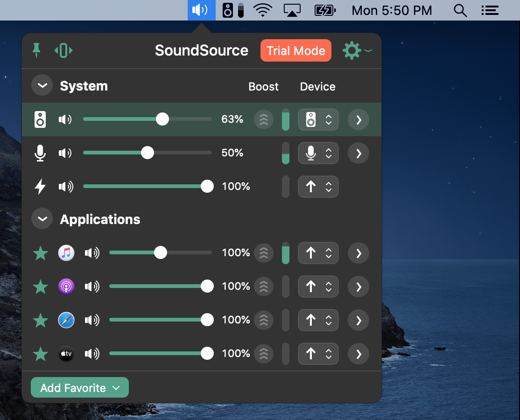Enable Boost for system output

click(x=264, y=119)
